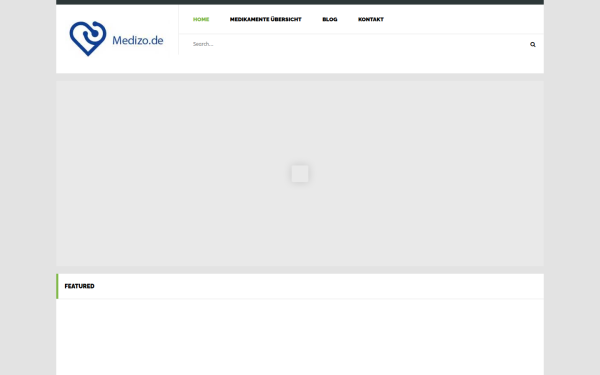Click the Featured section heading
This screenshot has width=600, height=375.
point(79,286)
